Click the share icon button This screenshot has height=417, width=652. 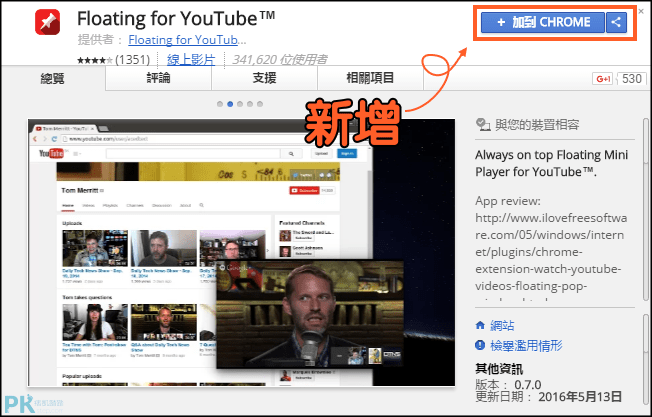[616, 22]
